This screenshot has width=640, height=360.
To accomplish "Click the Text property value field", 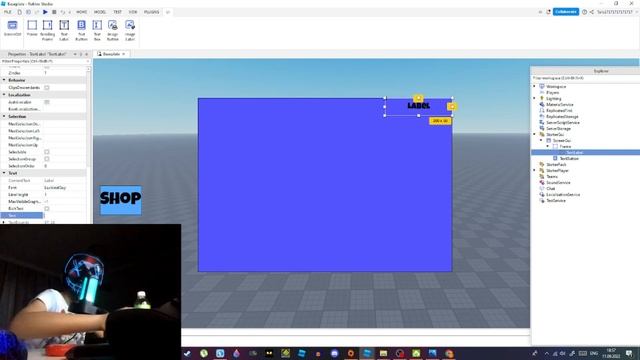I will coord(64,216).
